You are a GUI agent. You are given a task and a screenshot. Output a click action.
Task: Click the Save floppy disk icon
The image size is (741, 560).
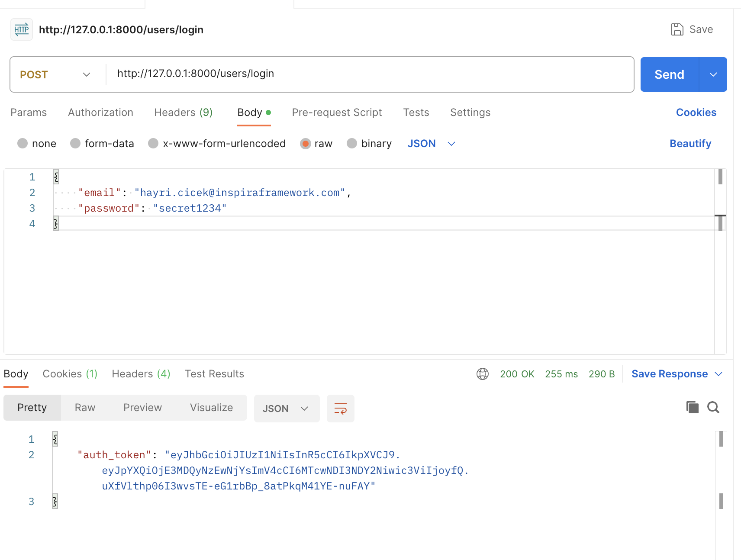(677, 29)
